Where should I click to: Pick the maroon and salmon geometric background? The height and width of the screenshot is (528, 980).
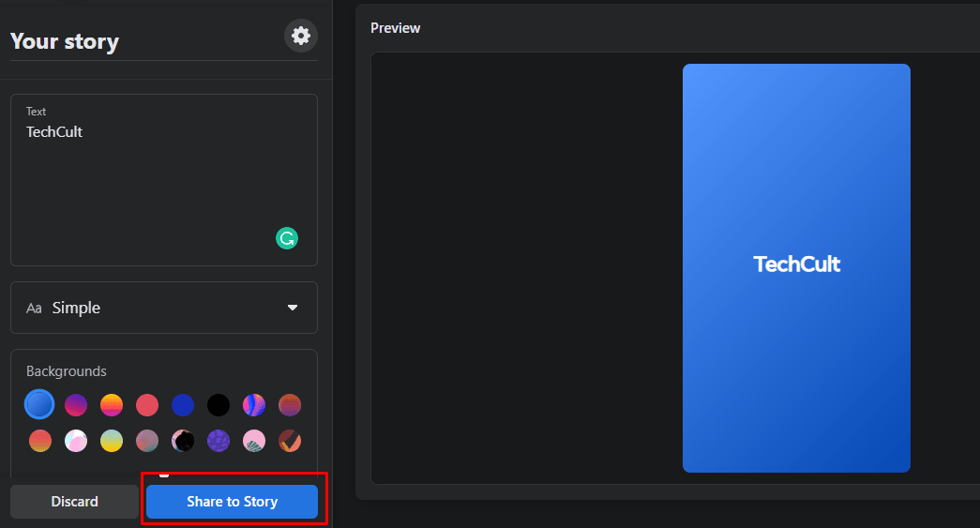pos(290,441)
